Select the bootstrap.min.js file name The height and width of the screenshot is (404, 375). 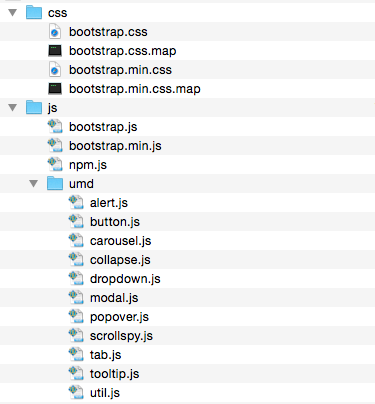(115, 146)
